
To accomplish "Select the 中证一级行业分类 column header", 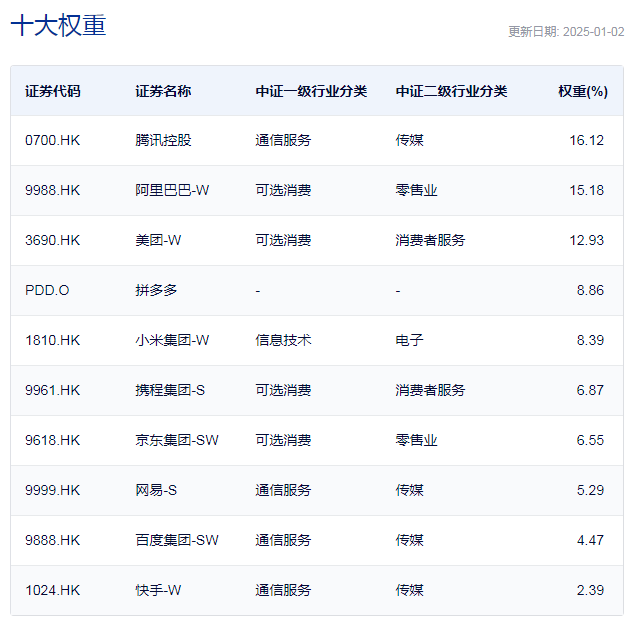I will [x=311, y=91].
